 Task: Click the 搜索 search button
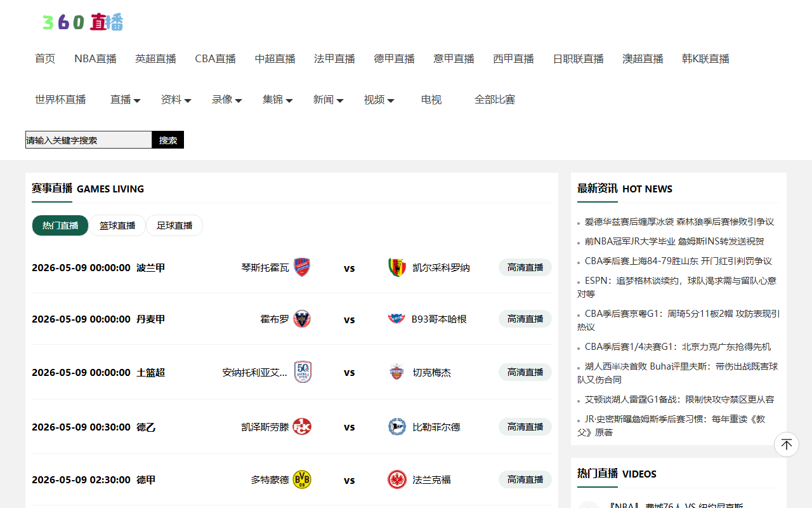[168, 140]
